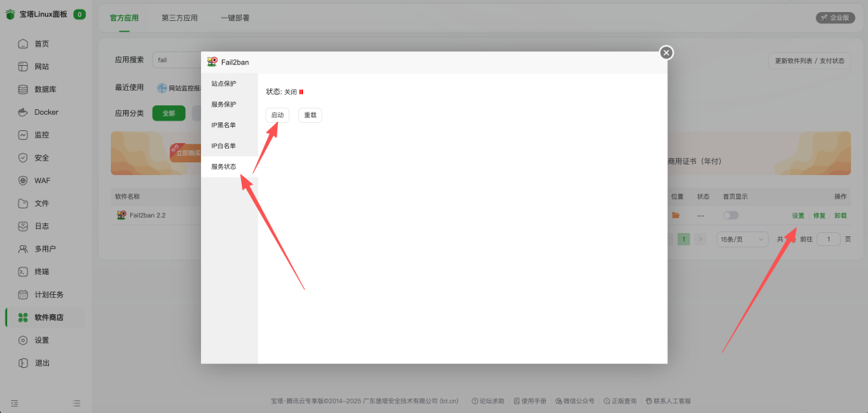Open the 15条/页 page size dropdown
The image size is (868, 413).
coord(740,239)
